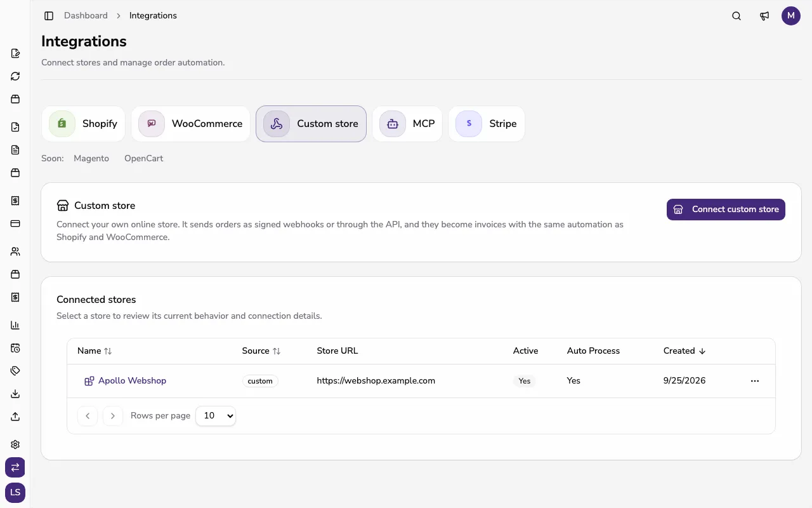Image resolution: width=812 pixels, height=508 pixels.
Task: Click the WooCommerce logo icon
Action: (152, 124)
